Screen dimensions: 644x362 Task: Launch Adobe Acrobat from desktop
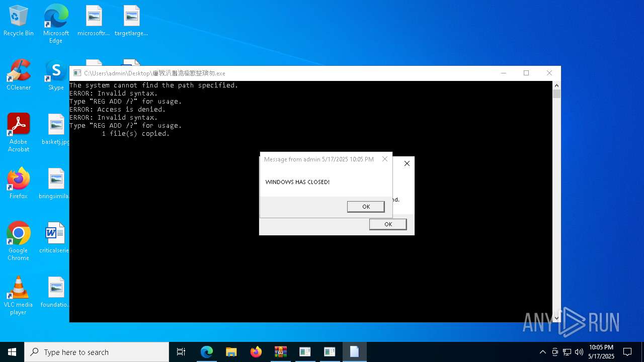click(x=19, y=133)
